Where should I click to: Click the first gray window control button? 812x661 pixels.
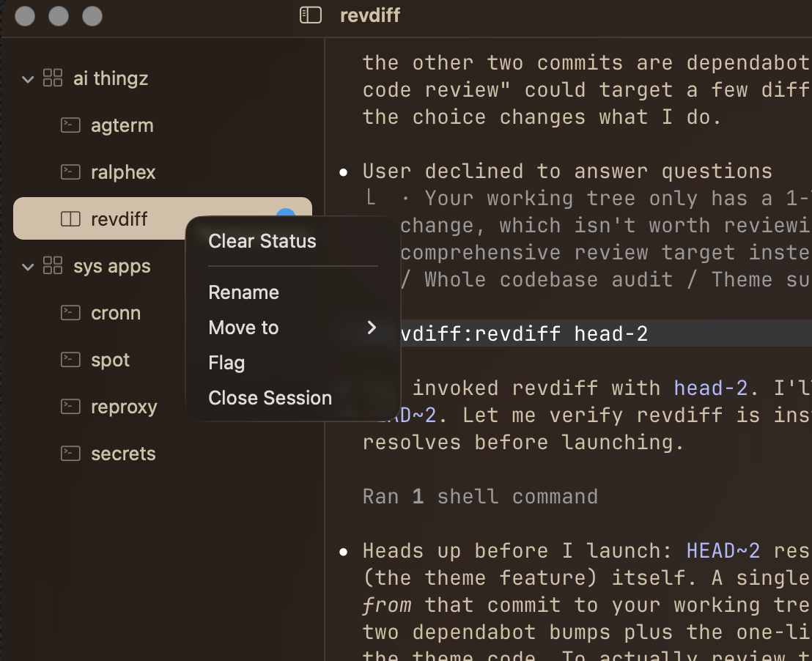tap(25, 15)
